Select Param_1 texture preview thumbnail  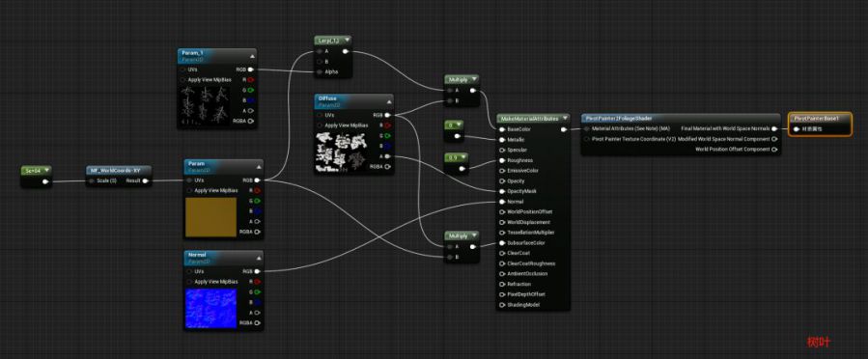pos(205,104)
